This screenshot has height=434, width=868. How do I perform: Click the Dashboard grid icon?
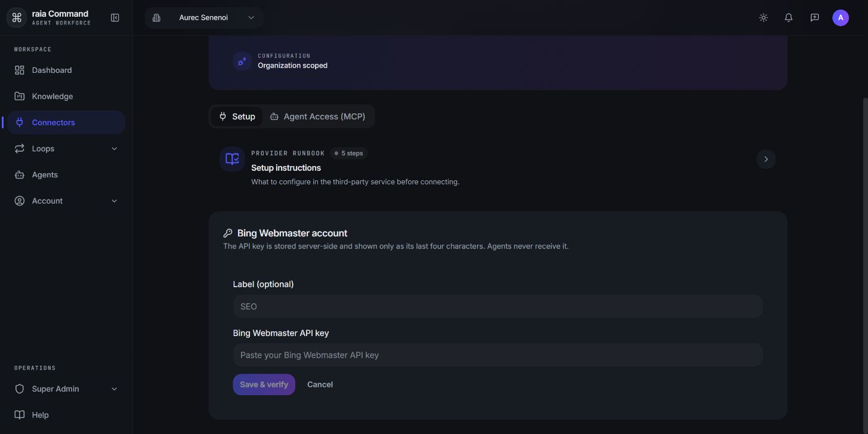point(20,70)
